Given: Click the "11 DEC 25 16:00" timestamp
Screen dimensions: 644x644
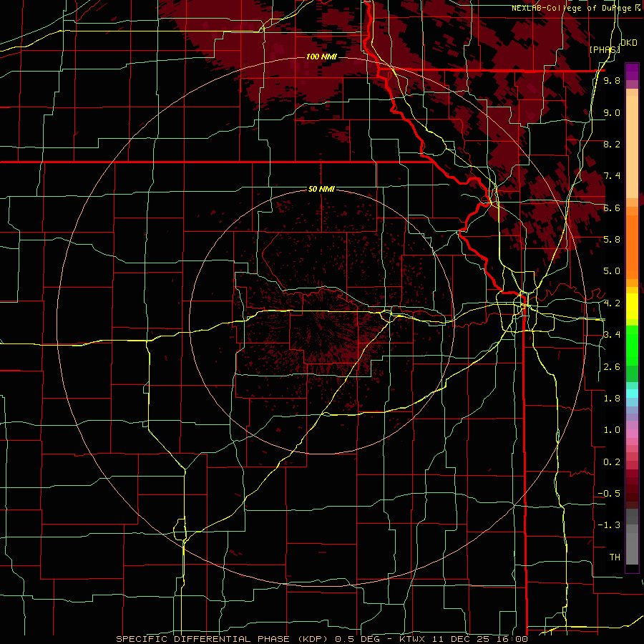Looking at the screenshot, I should point(479,639).
